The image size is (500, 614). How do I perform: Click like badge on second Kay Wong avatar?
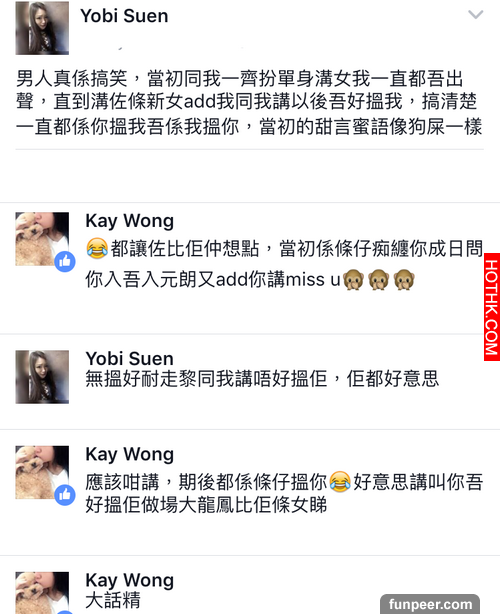65,495
